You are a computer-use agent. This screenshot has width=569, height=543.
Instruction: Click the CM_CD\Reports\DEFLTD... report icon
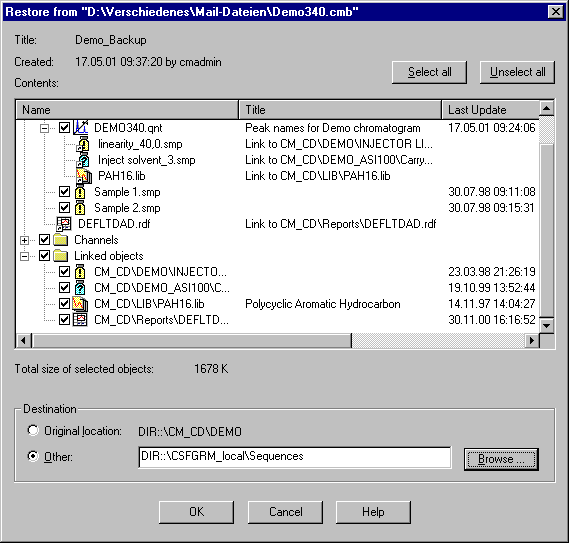tap(80, 320)
